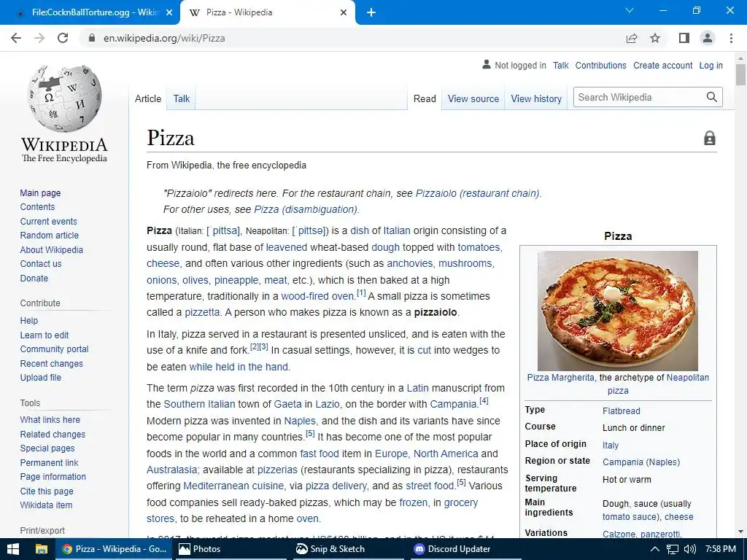
Task: Click the Pizza Margherita infobox photo
Action: [617, 311]
